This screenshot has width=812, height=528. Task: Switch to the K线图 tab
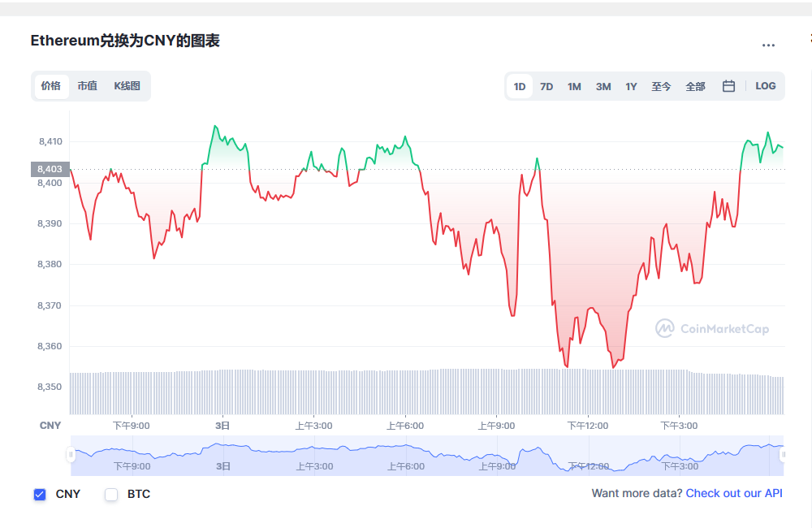(127, 86)
